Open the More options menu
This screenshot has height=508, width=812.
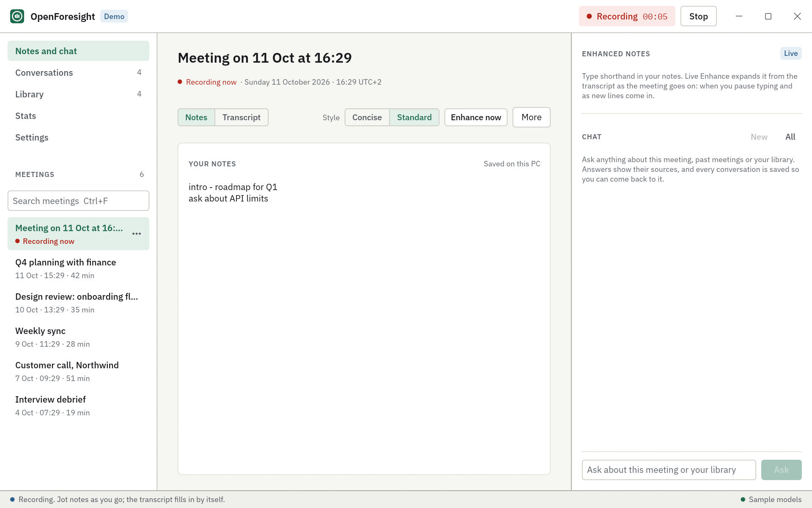[531, 117]
